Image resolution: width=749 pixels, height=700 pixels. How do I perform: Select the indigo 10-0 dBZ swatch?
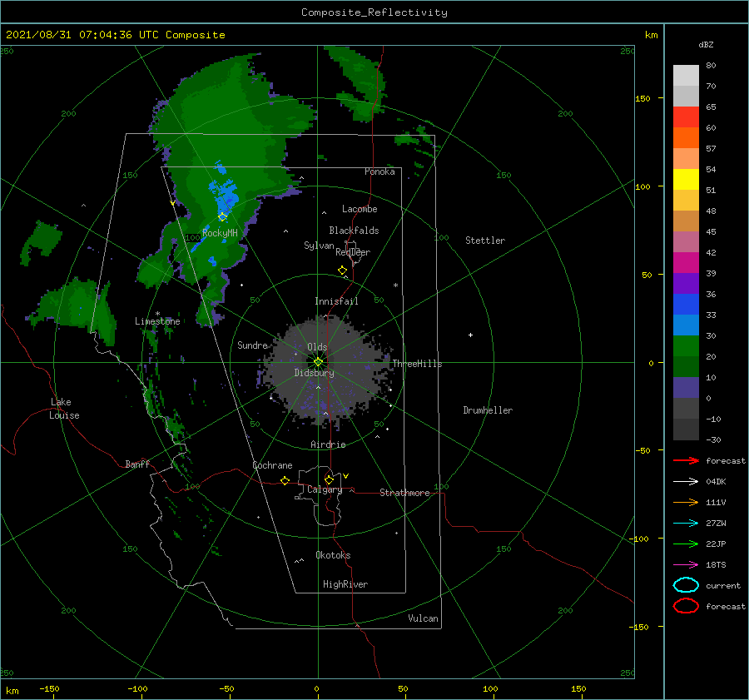pyautogui.click(x=686, y=387)
